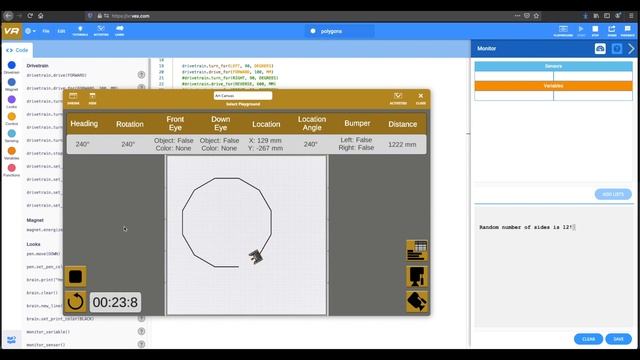Select the Functions category circle

pos(11,168)
